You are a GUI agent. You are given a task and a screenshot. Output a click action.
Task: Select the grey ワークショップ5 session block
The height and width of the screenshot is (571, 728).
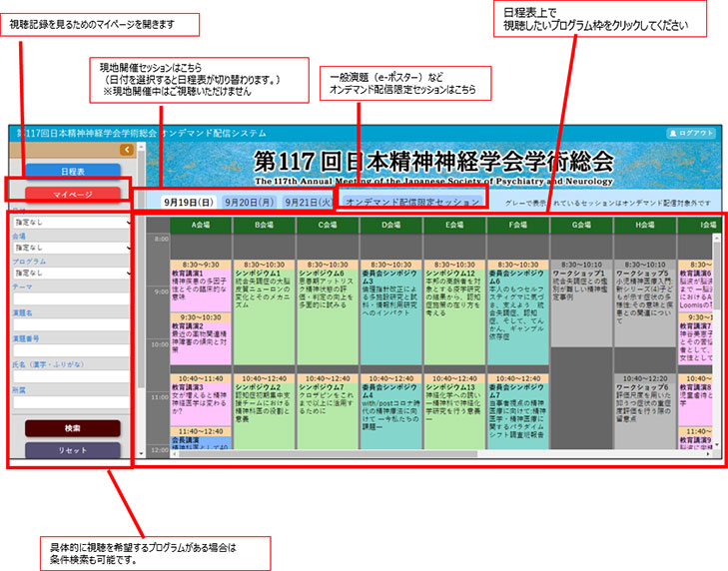[x=645, y=303]
